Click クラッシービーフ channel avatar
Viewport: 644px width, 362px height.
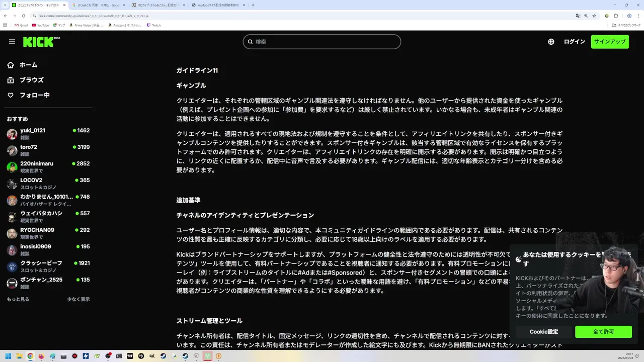pos(12,266)
